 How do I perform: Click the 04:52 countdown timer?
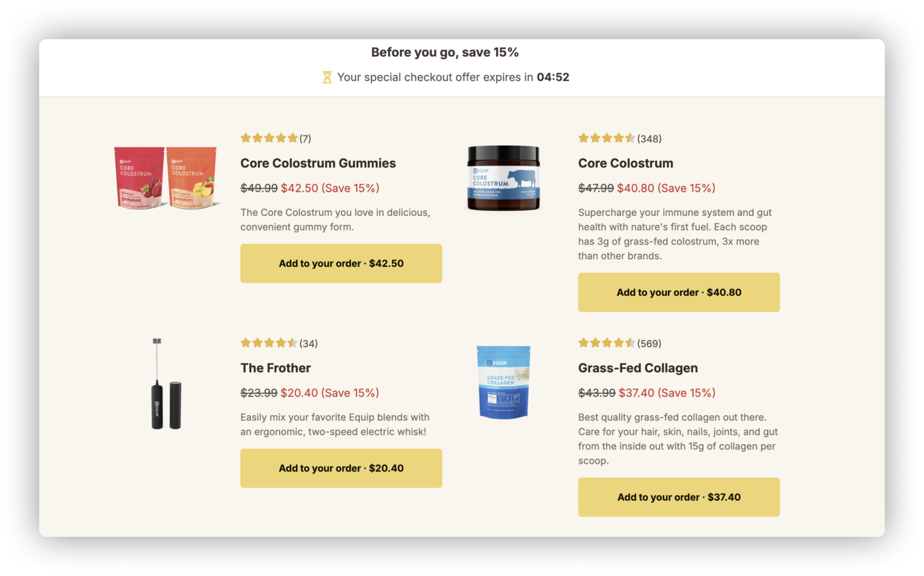tap(553, 77)
